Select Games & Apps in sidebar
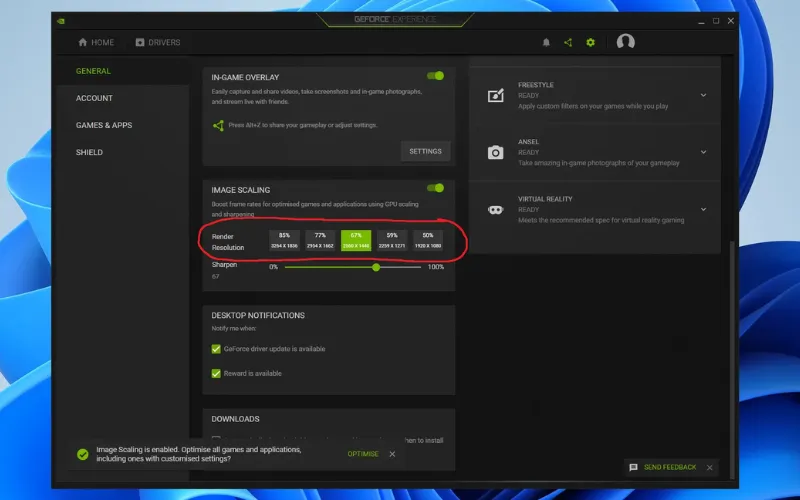 coord(104,125)
